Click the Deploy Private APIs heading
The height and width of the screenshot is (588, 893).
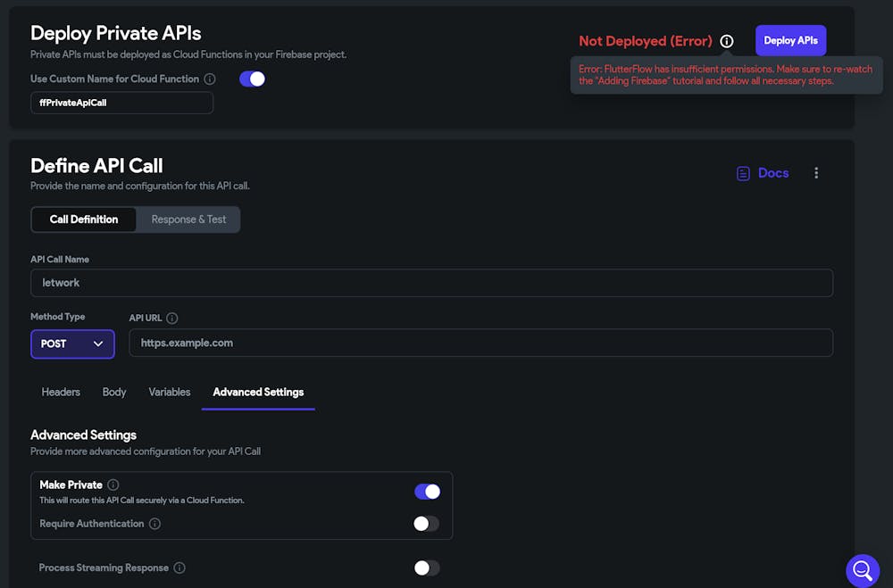coord(115,34)
